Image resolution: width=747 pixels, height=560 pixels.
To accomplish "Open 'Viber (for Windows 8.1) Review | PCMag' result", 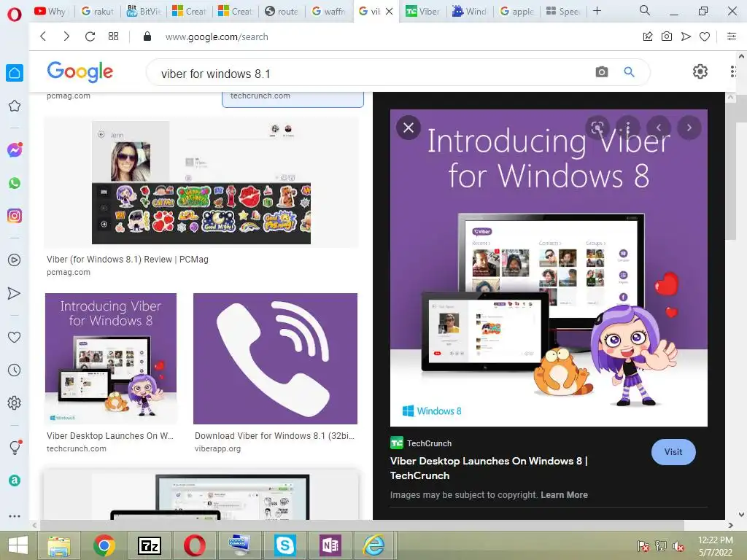I will [128, 260].
